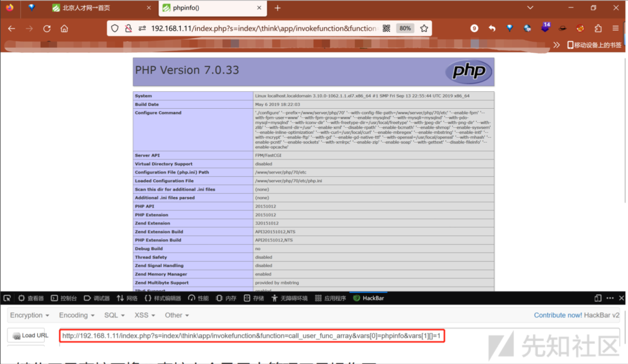Open the browser home page
Image resolution: width=628 pixels, height=364 pixels.
click(x=64, y=28)
